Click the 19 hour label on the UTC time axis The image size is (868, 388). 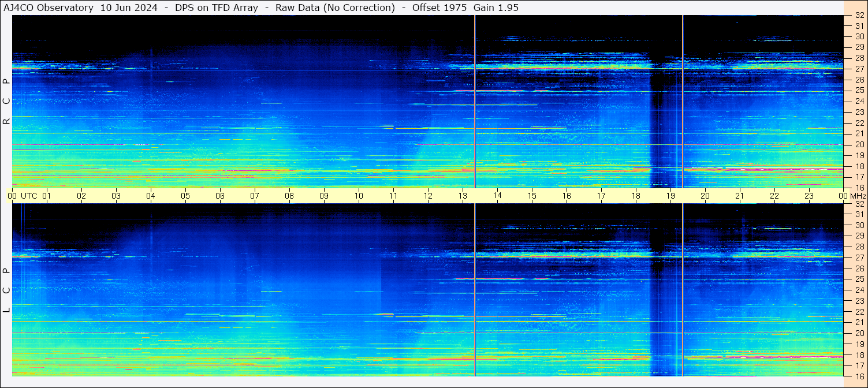[x=670, y=196]
